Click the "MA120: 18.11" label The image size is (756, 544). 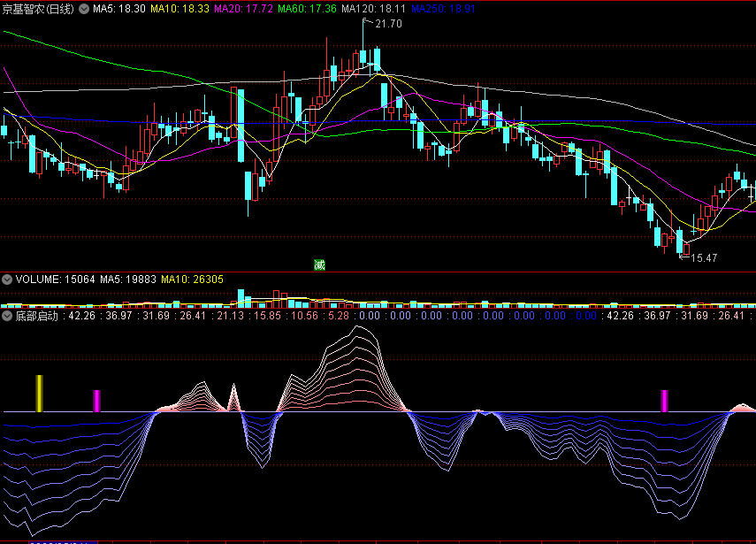click(374, 9)
